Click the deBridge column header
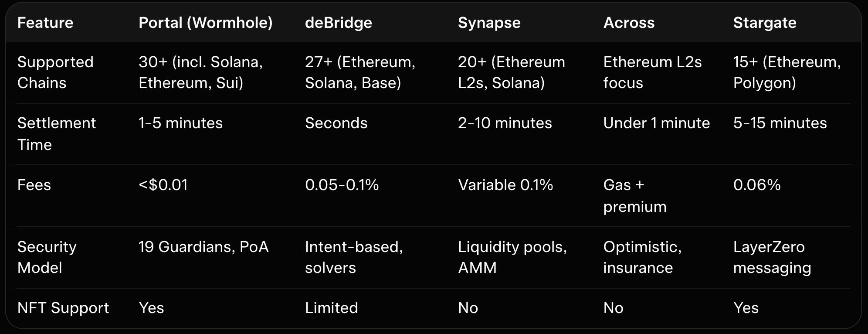The height and width of the screenshot is (334, 868). coord(338,23)
